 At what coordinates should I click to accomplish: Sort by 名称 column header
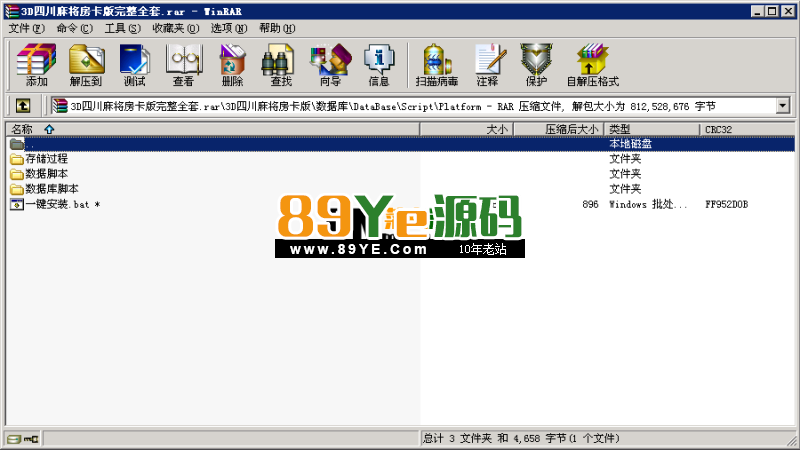(x=213, y=130)
